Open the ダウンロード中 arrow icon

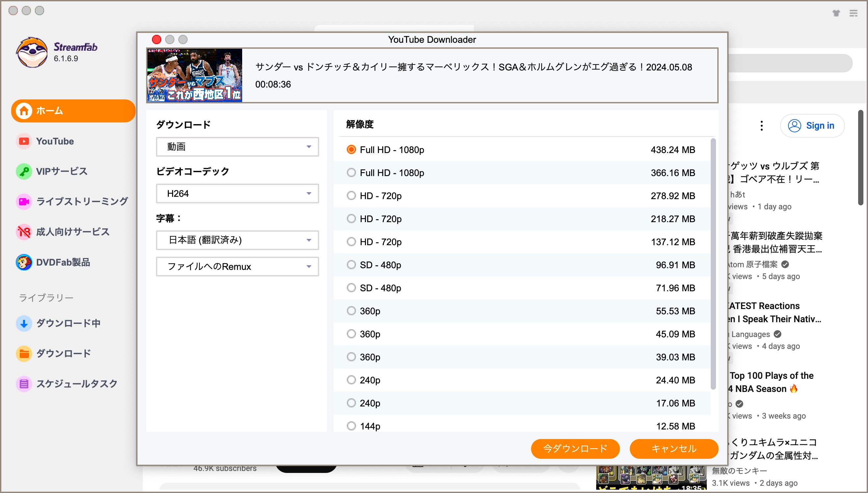coord(24,324)
